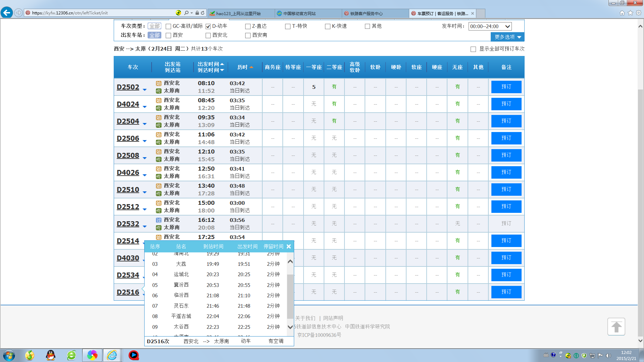Screen dimensions: 644x362
Task: Open the 网站声明 footer link
Action: (x=333, y=318)
